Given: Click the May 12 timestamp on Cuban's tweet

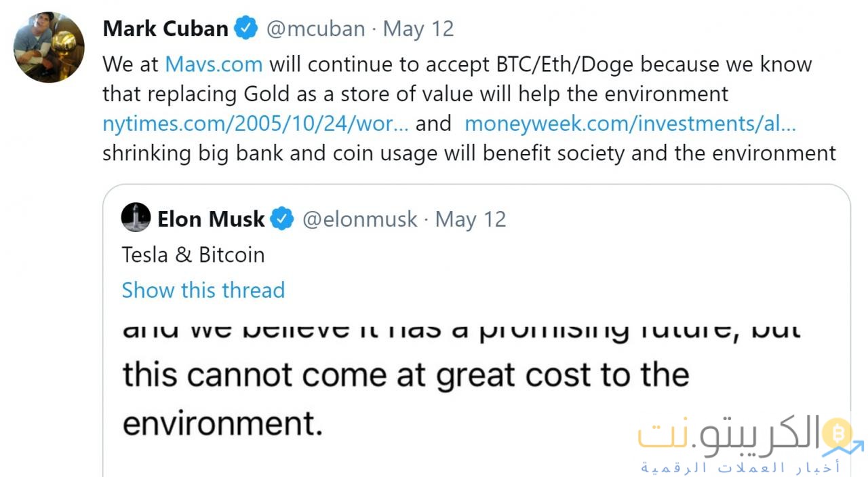Looking at the screenshot, I should 418,28.
